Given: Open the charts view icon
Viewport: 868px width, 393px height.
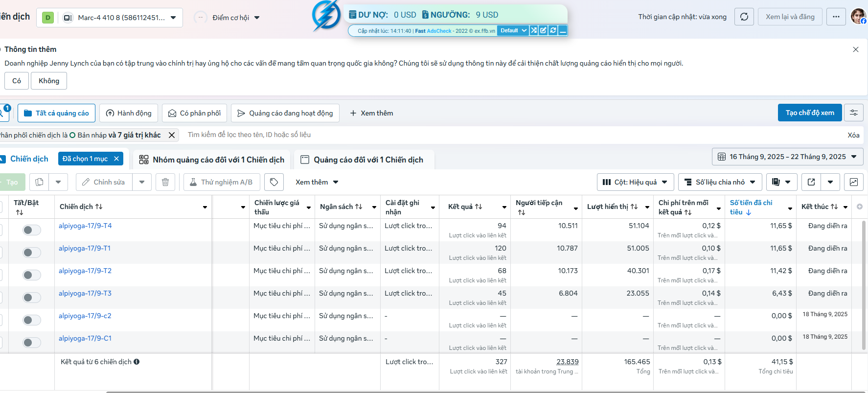Looking at the screenshot, I should pos(854,182).
